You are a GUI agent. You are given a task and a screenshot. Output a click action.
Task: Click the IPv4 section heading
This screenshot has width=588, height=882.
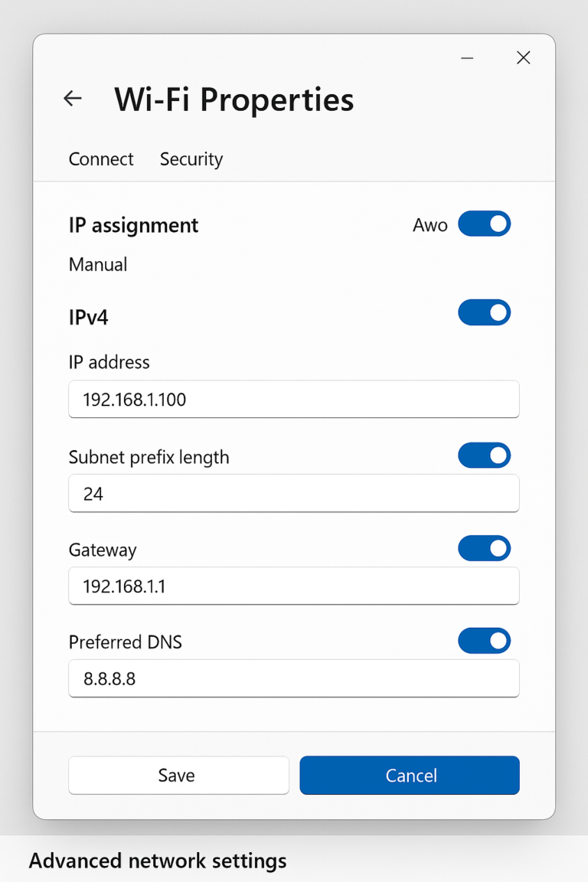click(x=88, y=317)
